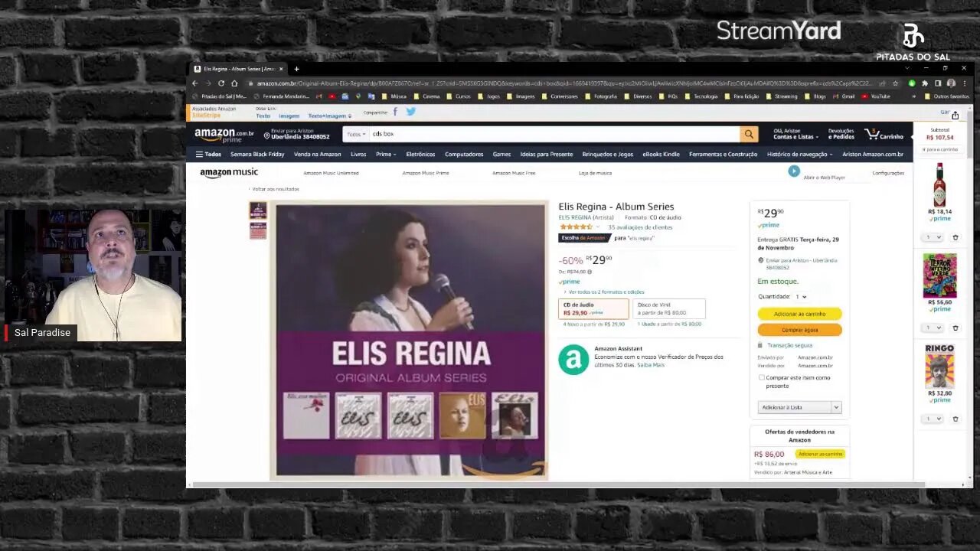The image size is (980, 551).
Task: Click ELIS REGINA artist link
Action: click(574, 217)
